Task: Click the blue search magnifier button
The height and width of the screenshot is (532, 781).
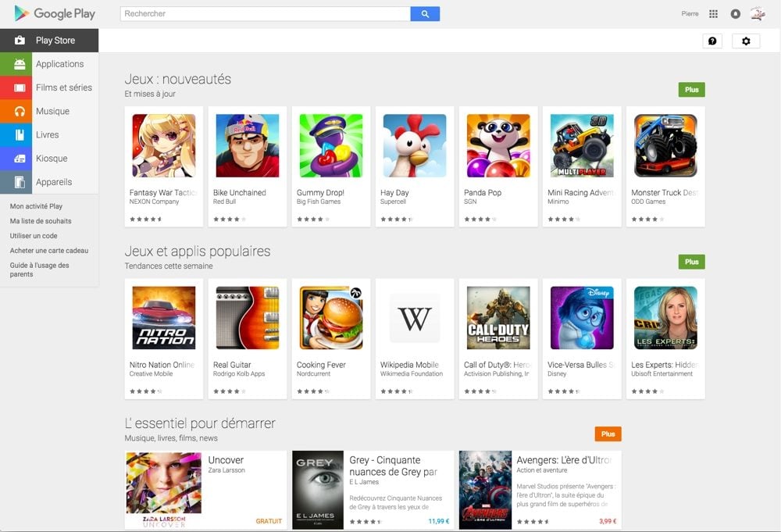Action: (425, 14)
